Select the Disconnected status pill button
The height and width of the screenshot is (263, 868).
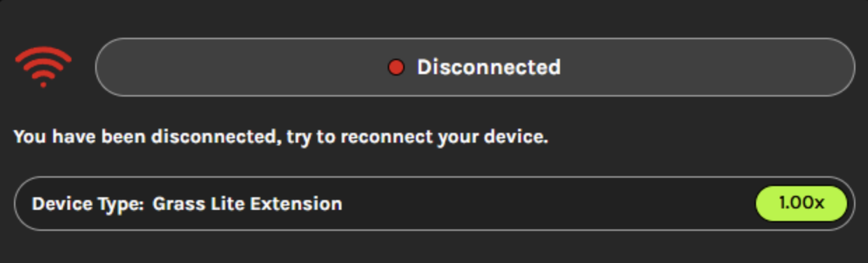coord(475,67)
